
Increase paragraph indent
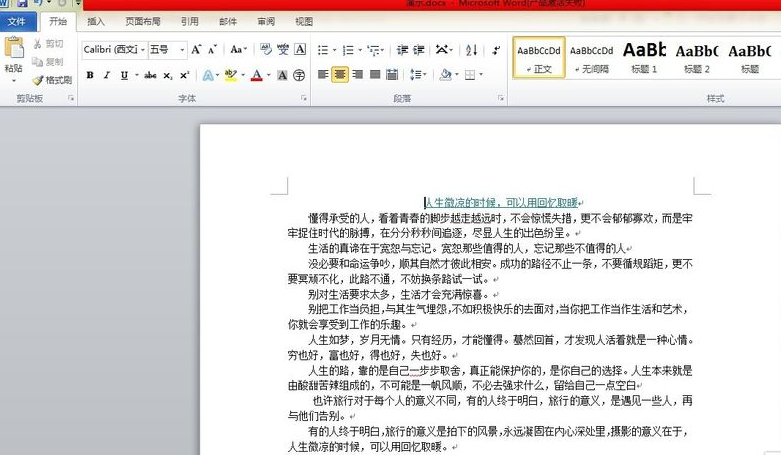(x=419, y=50)
